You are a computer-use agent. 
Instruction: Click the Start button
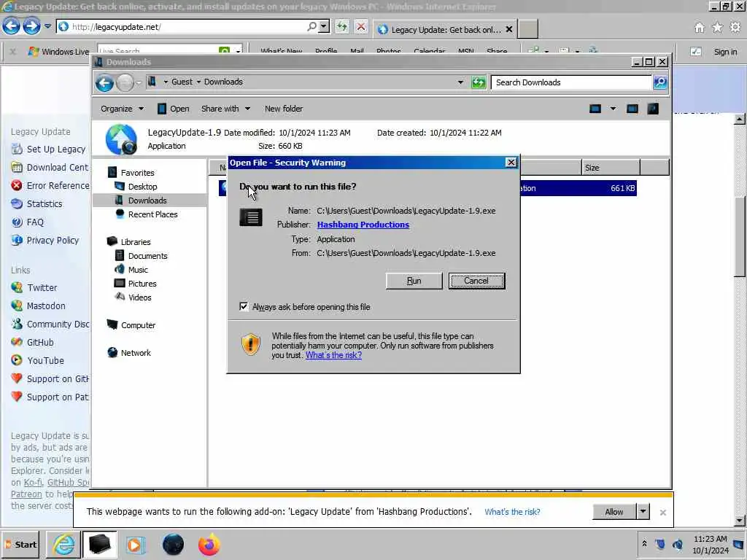point(20,545)
